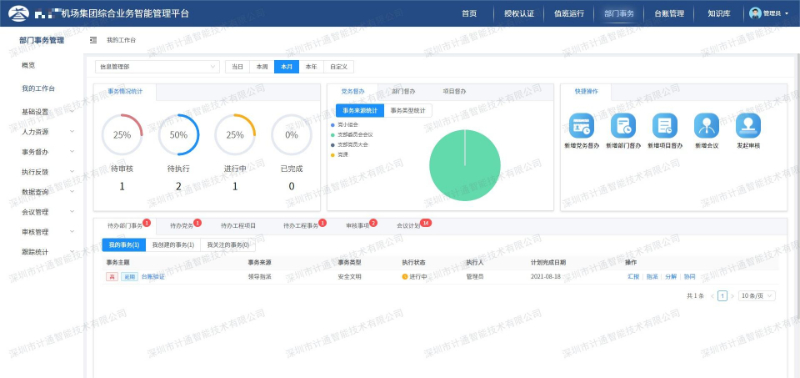Open 知识库 in the top navigation
800x378 pixels.
click(x=719, y=14)
